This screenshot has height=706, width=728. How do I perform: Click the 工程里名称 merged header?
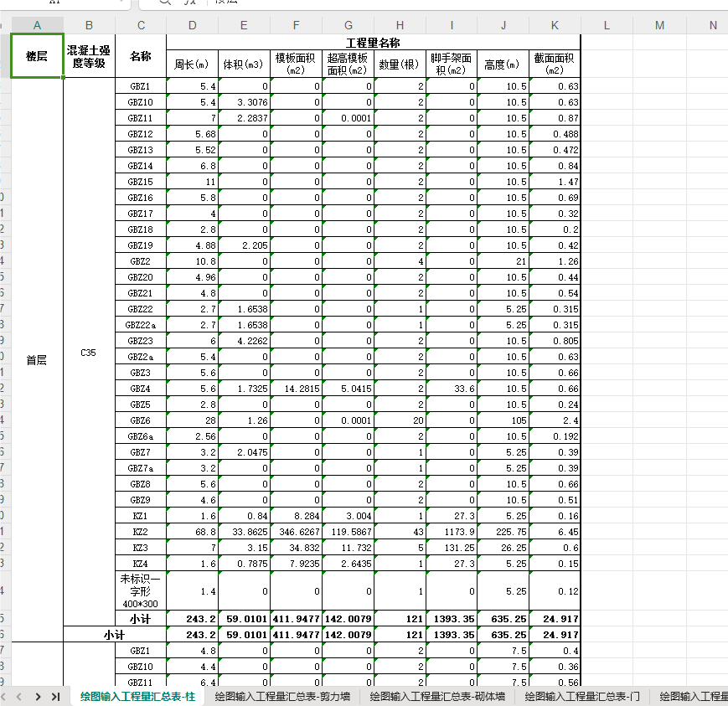coord(374,43)
